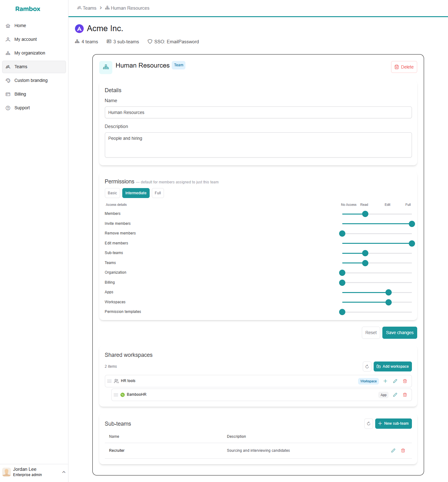Screen dimensions: 448x482
Task: Open the Billing page
Action: [34, 94]
